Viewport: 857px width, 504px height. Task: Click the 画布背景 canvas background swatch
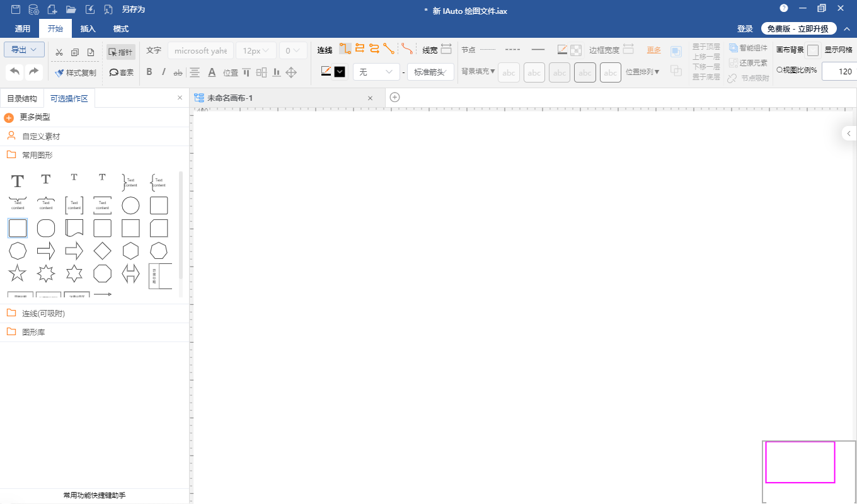(813, 50)
